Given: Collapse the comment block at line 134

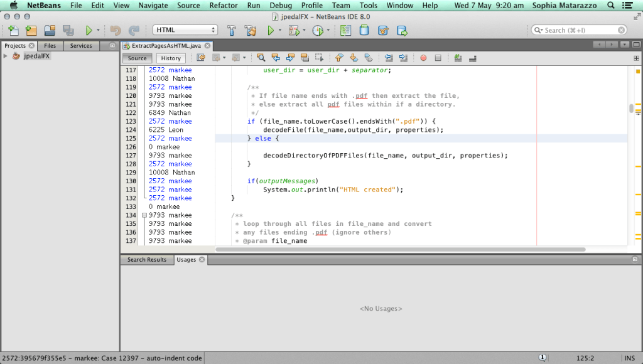Looking at the screenshot, I should click(x=145, y=215).
